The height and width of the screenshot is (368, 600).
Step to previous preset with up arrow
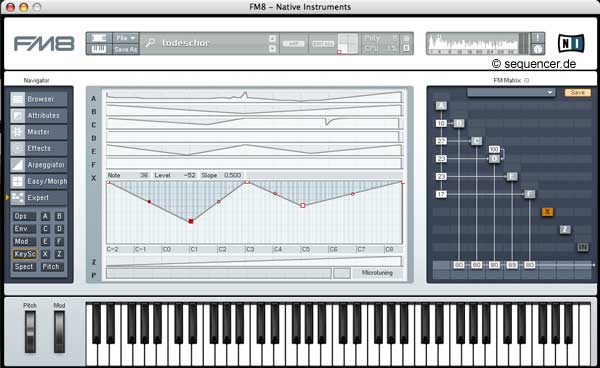point(272,38)
